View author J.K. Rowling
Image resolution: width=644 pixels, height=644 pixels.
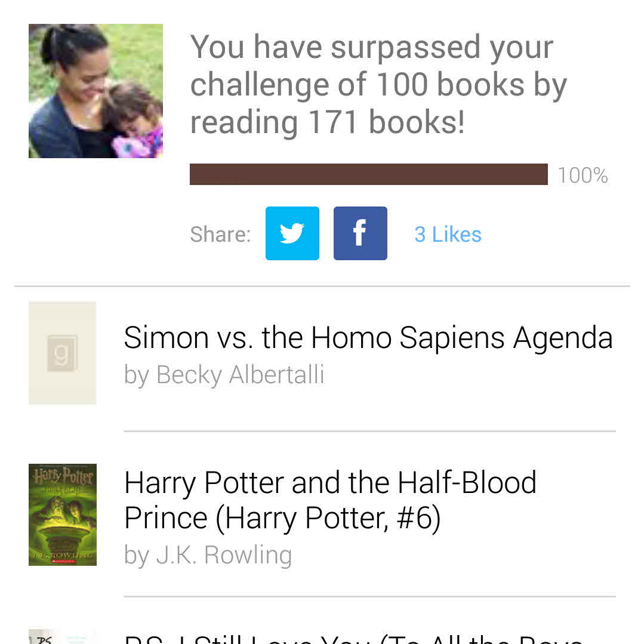(x=208, y=555)
